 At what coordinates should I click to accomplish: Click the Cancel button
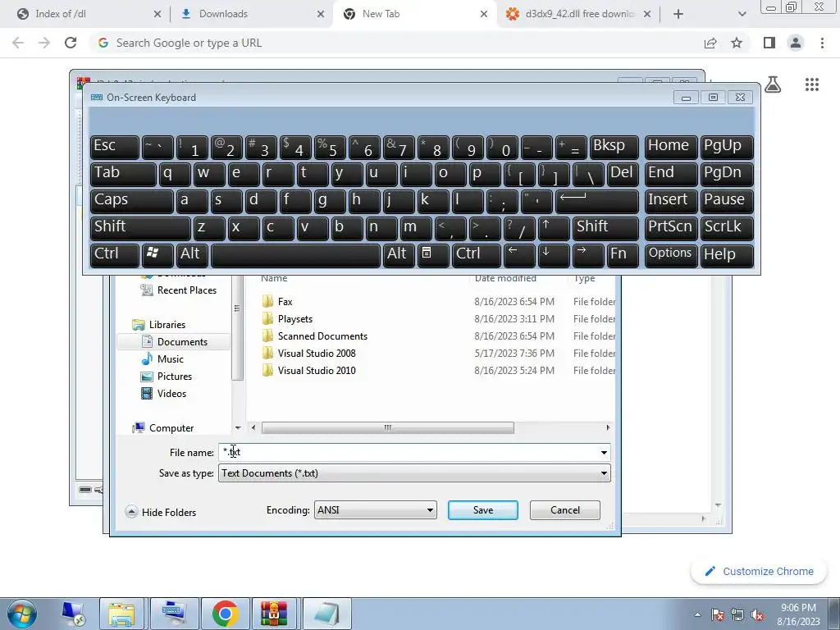pos(564,510)
